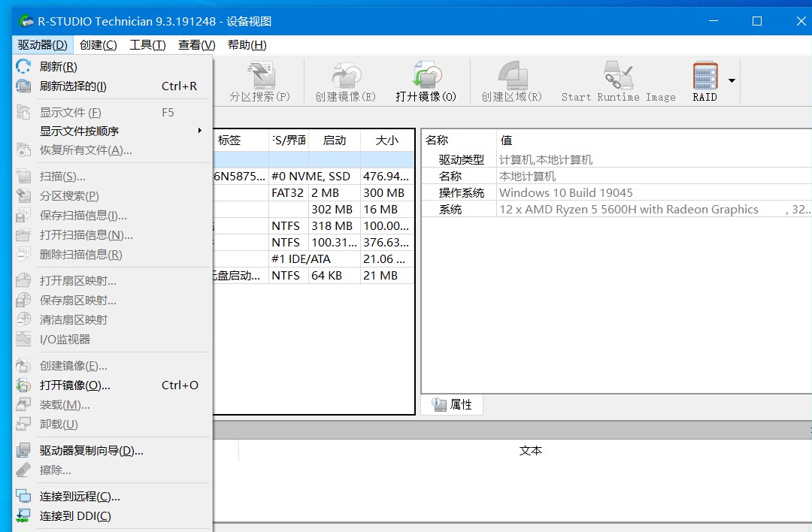The image size is (812, 532).
Task: Select the FAT32 partition row
Action: pyautogui.click(x=314, y=192)
